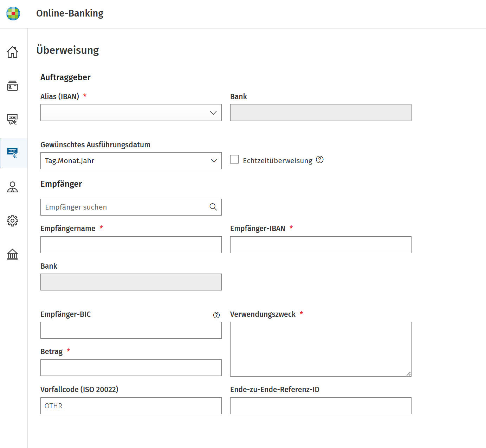
Task: Focus the Empfängername input field
Action: [131, 245]
